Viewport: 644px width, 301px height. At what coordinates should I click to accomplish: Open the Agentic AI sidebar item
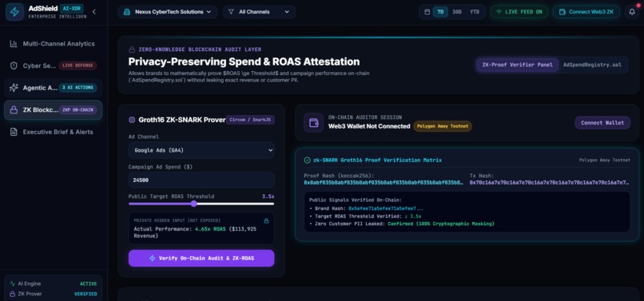[54, 88]
